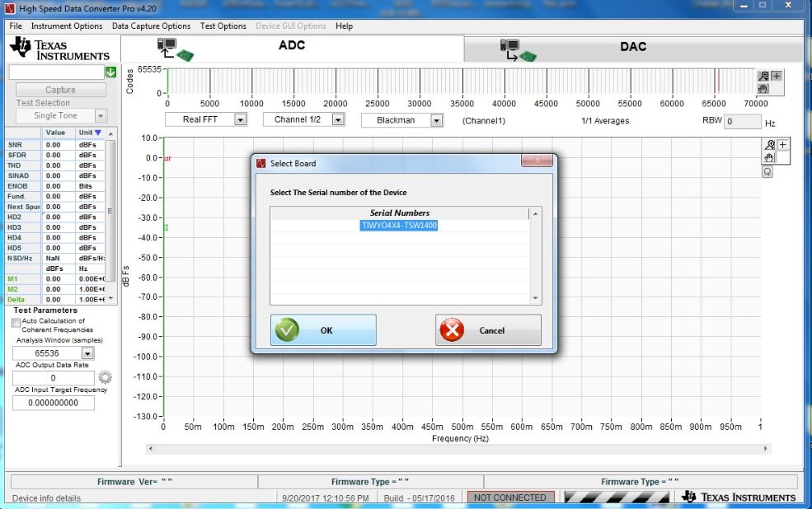This screenshot has height=509, width=812.
Task: Click the ADC Input Target Frequency field
Action: 54,403
